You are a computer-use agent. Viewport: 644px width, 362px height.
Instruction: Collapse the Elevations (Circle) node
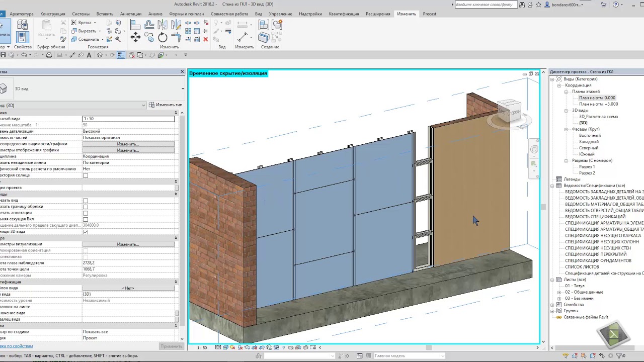click(x=566, y=129)
